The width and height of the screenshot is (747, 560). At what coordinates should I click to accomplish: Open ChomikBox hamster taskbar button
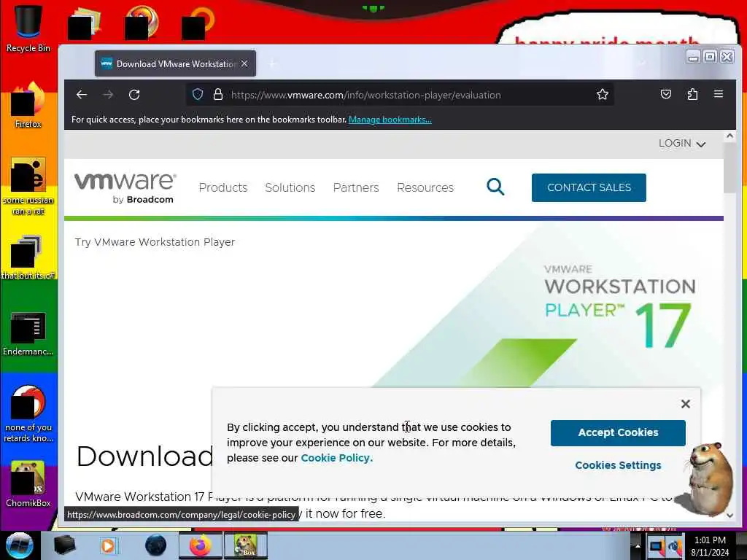click(x=245, y=545)
